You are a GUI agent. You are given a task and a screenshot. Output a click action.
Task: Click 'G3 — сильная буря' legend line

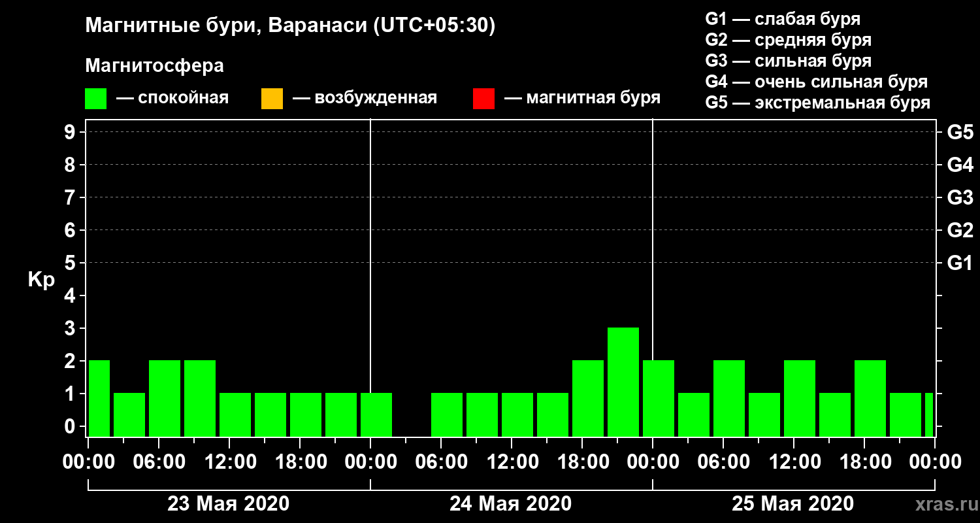click(x=788, y=61)
